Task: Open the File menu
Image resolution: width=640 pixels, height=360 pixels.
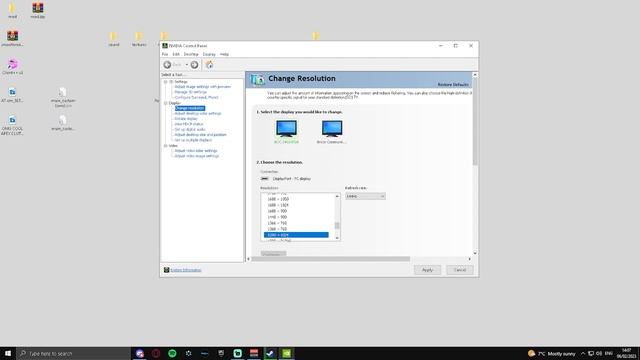Action: [165, 54]
